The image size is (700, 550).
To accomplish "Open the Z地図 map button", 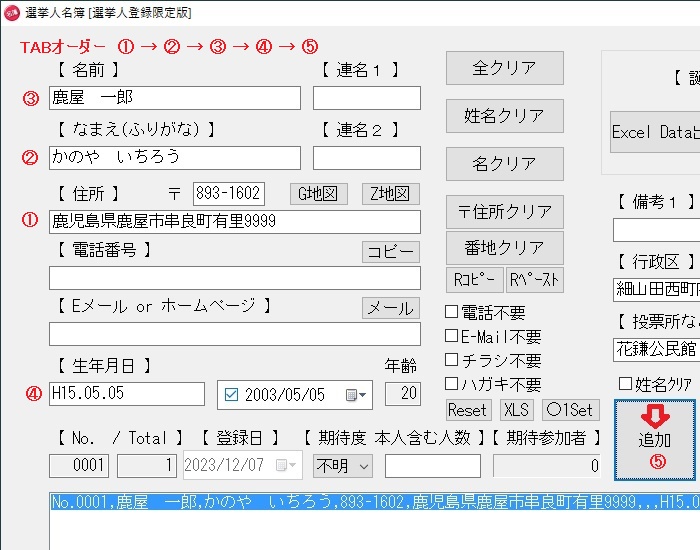I will click(x=390, y=194).
